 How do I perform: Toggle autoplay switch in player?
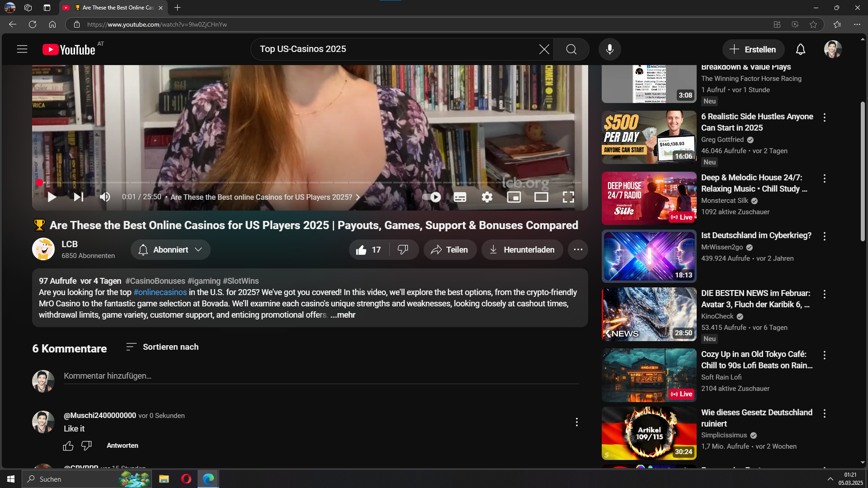(x=432, y=197)
